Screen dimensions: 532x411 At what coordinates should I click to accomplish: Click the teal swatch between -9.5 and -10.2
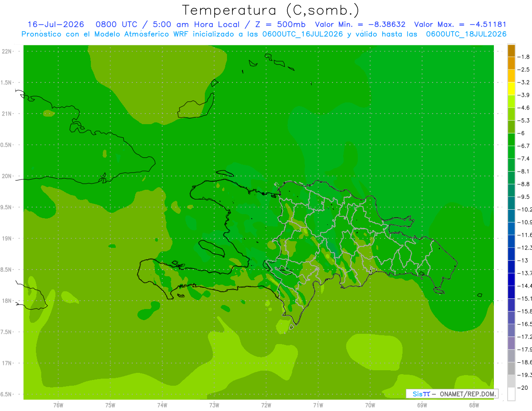coord(511,203)
